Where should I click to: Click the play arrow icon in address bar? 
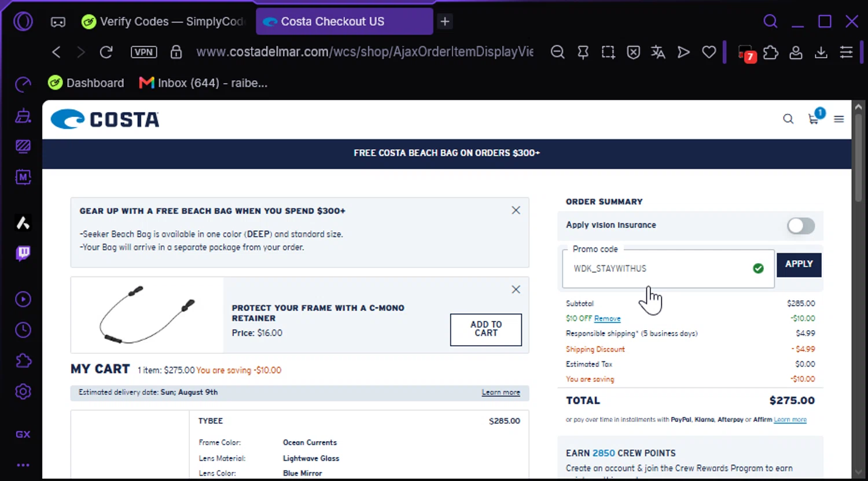pyautogui.click(x=683, y=52)
